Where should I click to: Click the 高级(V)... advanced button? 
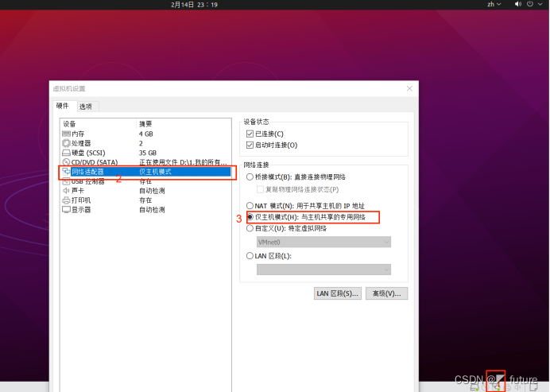point(386,293)
